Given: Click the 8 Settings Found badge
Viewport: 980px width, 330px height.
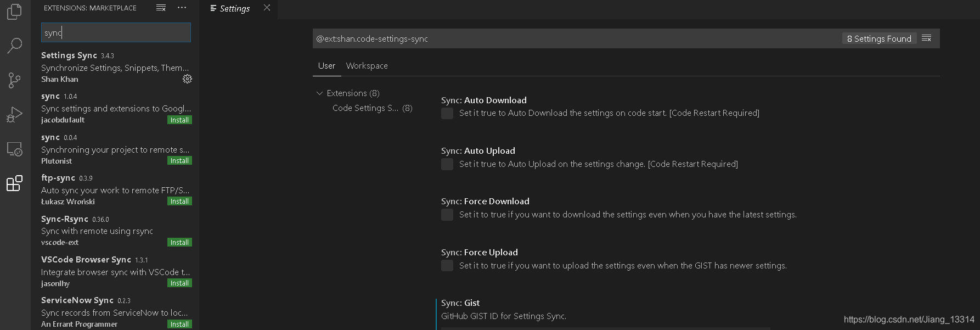Looking at the screenshot, I should coord(879,38).
